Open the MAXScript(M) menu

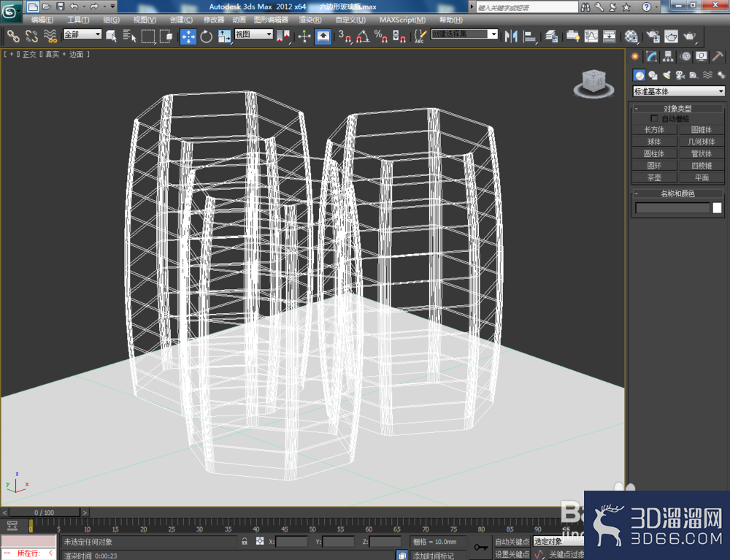pos(402,20)
